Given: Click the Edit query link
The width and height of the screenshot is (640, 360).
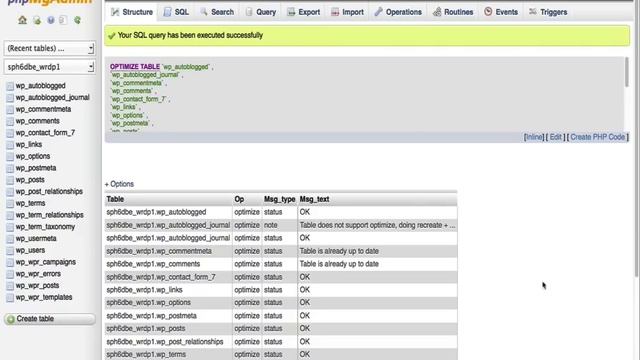Looking at the screenshot, I should (x=556, y=137).
